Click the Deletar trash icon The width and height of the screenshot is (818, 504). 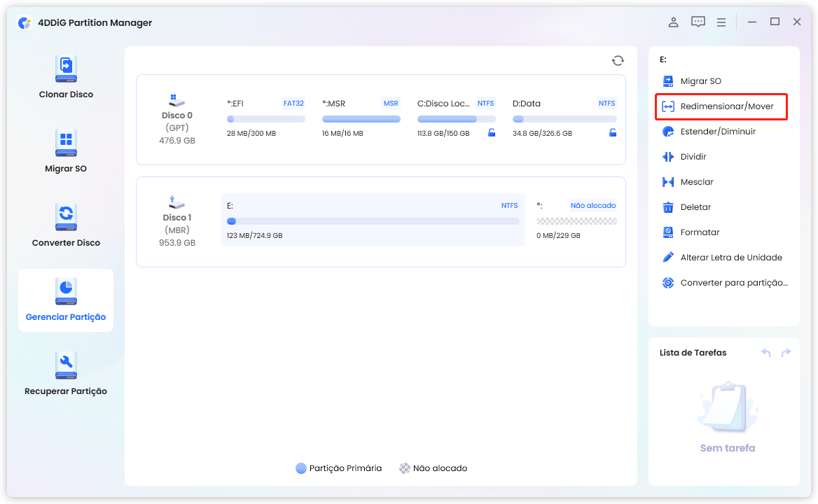pos(668,207)
